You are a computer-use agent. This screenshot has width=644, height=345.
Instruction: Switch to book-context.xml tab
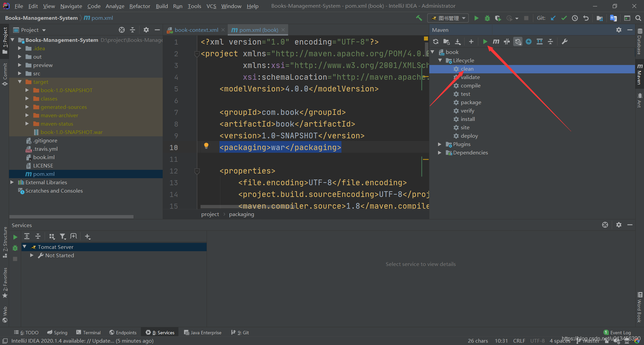coord(196,30)
